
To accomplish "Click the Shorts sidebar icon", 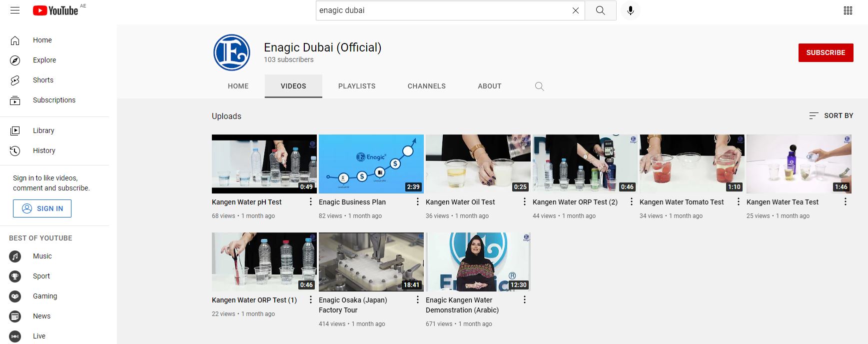I will (15, 80).
